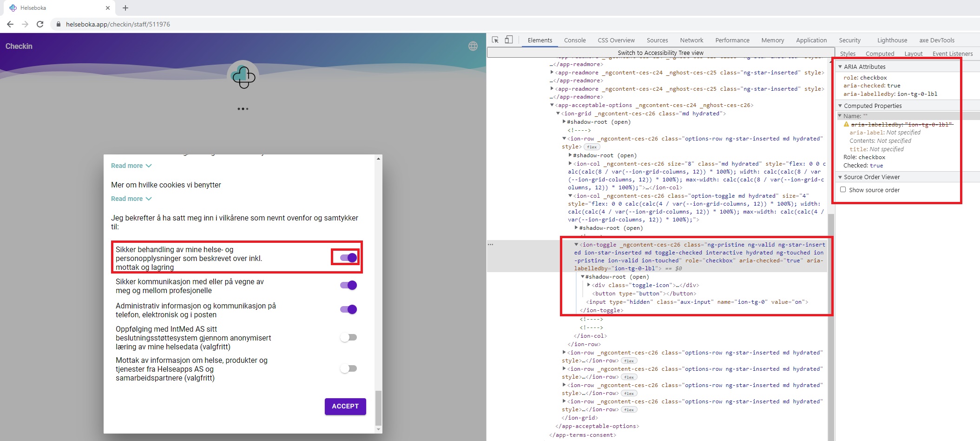980x441 pixels.
Task: Collapse the Name property triangle
Action: 840,116
